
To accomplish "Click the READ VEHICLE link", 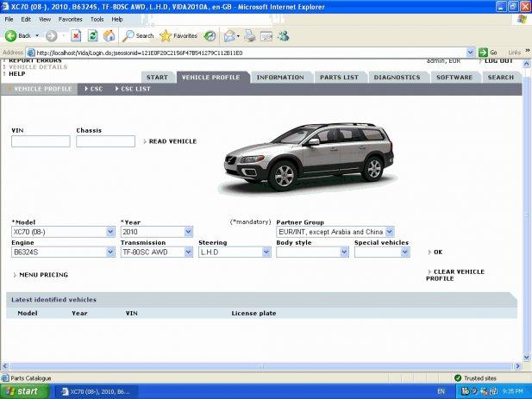I will click(172, 141).
